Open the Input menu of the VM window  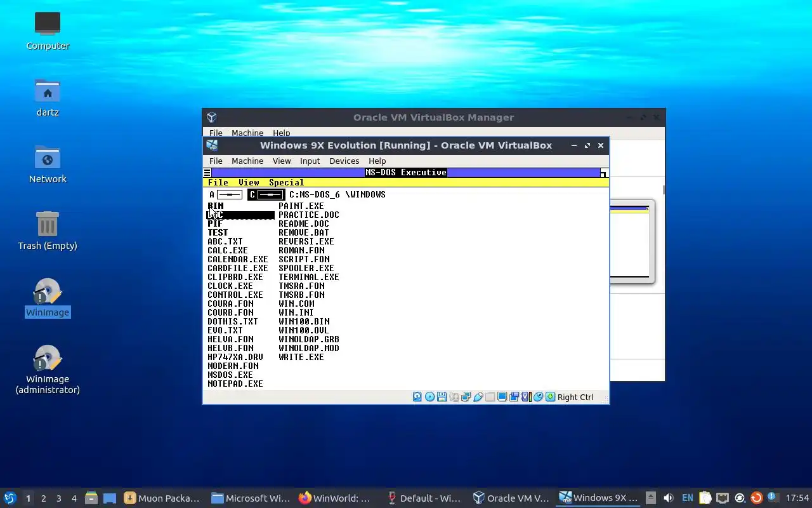(310, 161)
